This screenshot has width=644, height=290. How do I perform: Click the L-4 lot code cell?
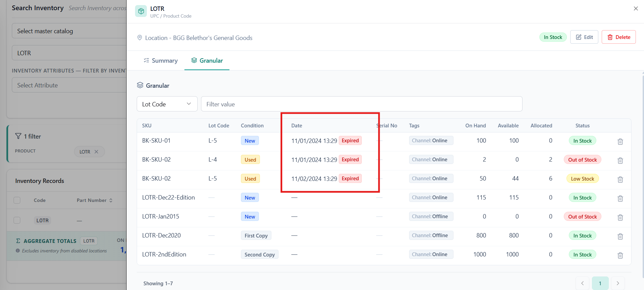pos(213,159)
